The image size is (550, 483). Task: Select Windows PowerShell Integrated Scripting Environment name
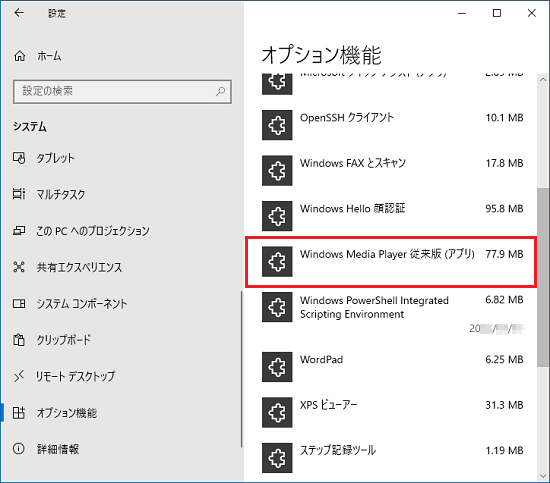click(x=374, y=307)
